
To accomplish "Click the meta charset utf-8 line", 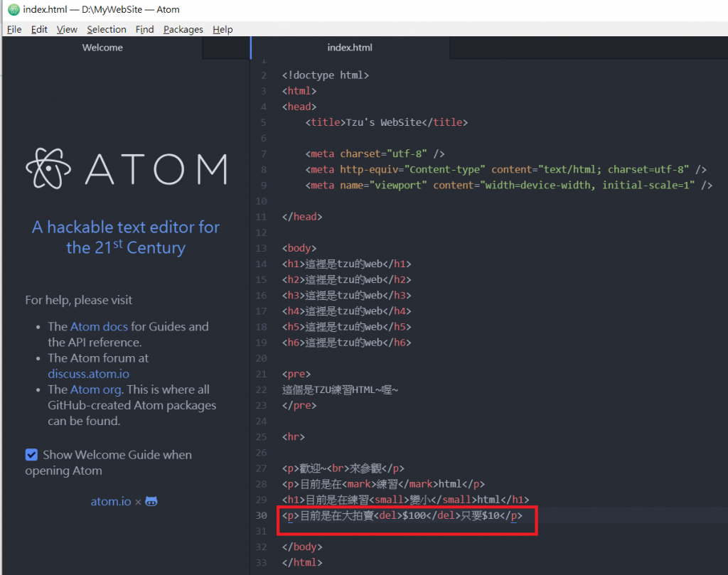I will (375, 154).
